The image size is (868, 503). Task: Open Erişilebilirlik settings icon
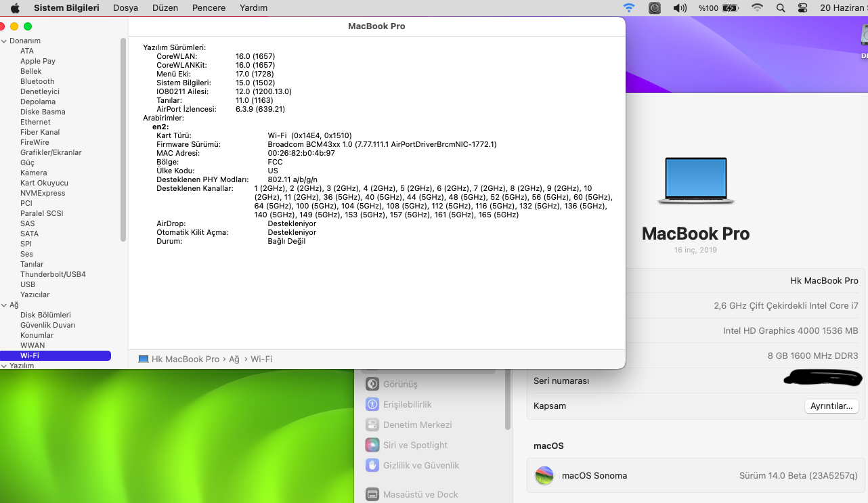(372, 404)
